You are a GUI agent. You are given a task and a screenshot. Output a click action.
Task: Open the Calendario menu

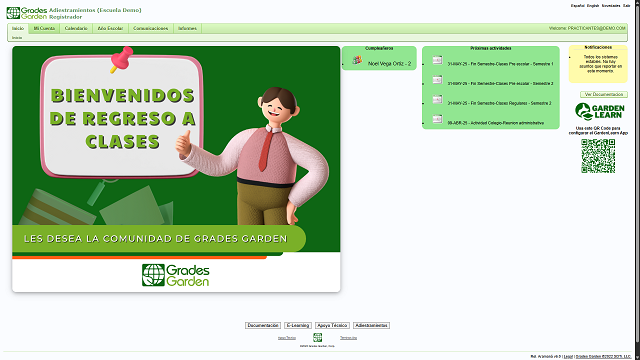click(x=76, y=29)
